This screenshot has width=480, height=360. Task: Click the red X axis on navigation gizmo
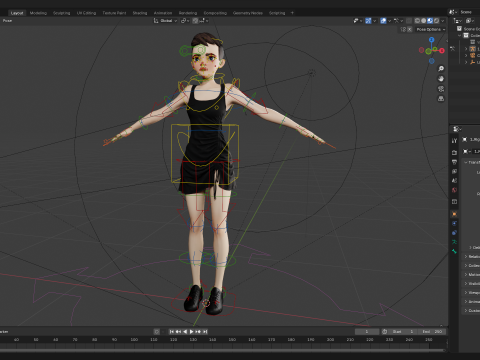point(442,51)
